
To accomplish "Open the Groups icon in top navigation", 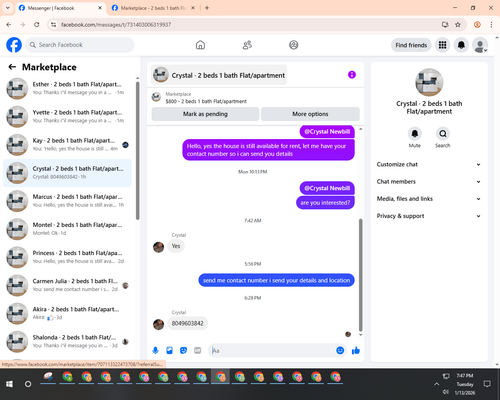I will pyautogui.click(x=294, y=45).
